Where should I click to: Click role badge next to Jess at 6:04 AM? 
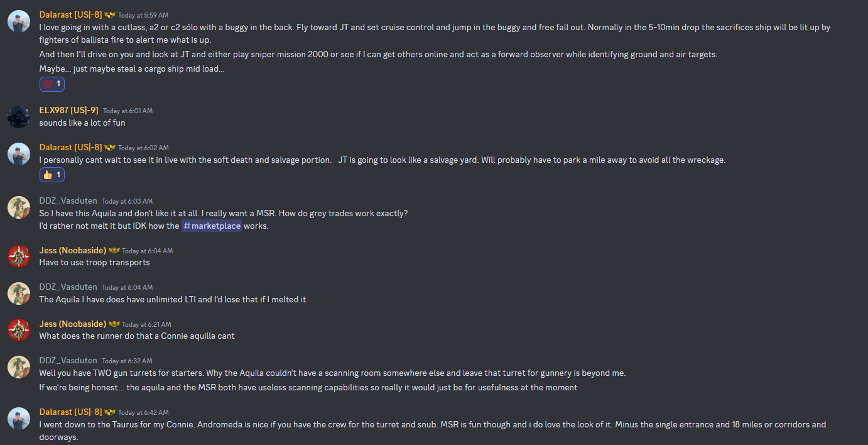114,251
